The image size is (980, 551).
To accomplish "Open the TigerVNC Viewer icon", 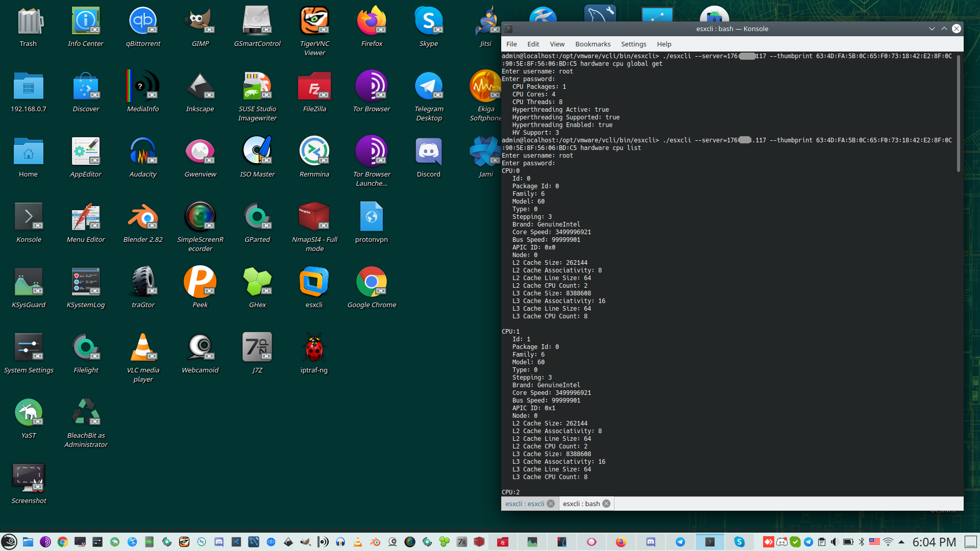I will [x=314, y=21].
